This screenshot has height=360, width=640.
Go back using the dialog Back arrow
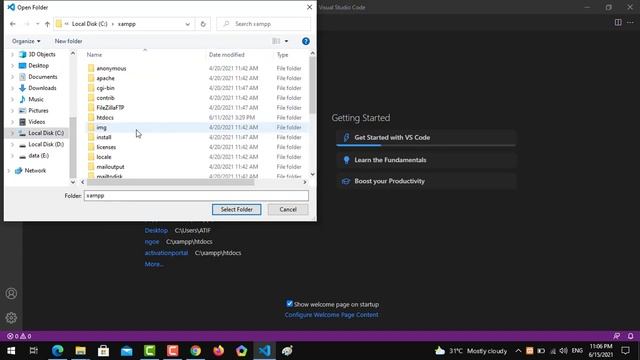13,24
